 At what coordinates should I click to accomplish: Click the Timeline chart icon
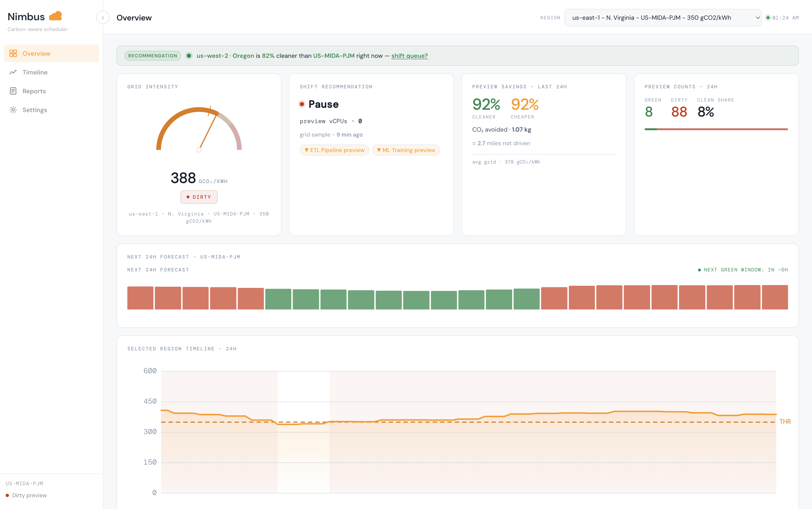[13, 72]
